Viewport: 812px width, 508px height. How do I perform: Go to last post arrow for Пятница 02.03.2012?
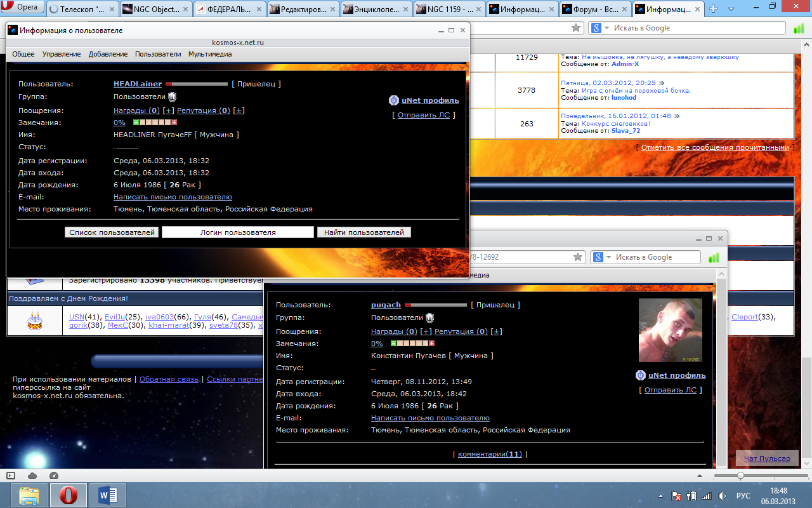coord(662,83)
